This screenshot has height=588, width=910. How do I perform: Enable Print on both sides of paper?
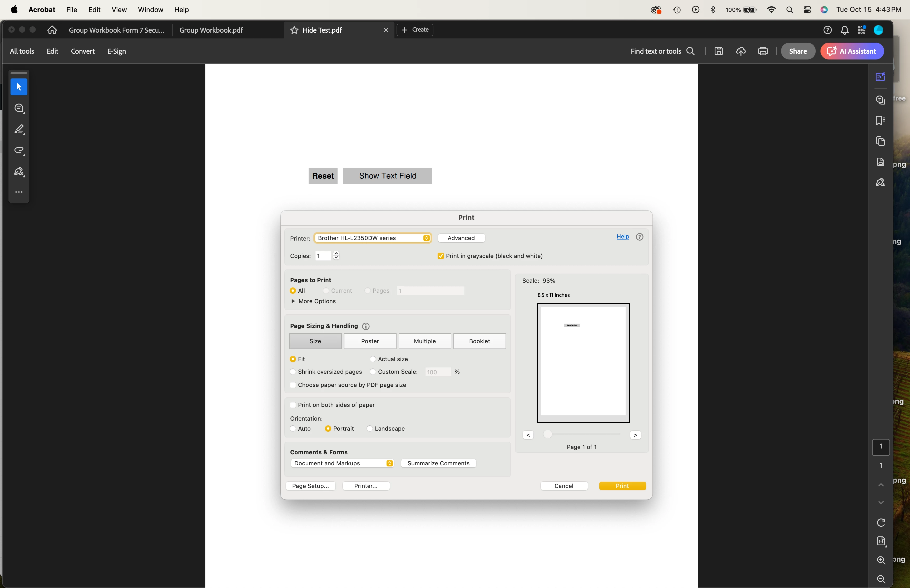pos(293,405)
